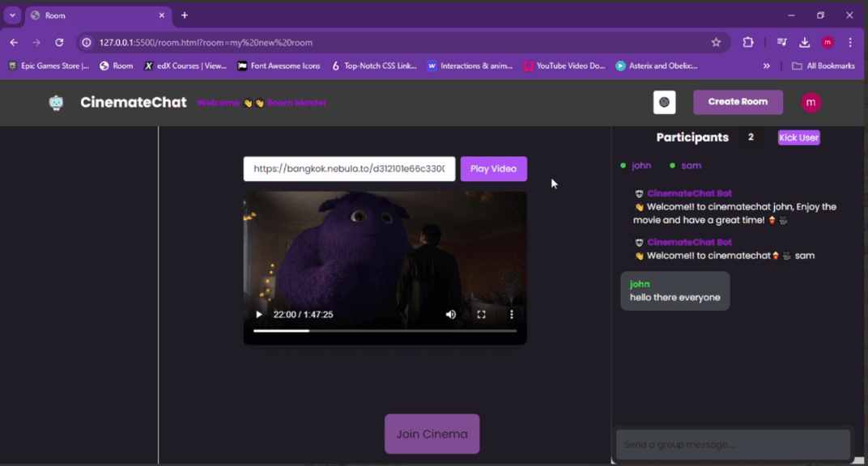Bookmark this page with star icon
Viewport: 868px width, 466px height.
[716, 43]
